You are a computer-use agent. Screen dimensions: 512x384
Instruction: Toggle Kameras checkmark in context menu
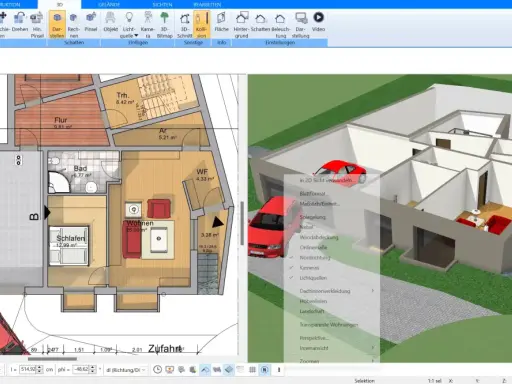point(291,267)
